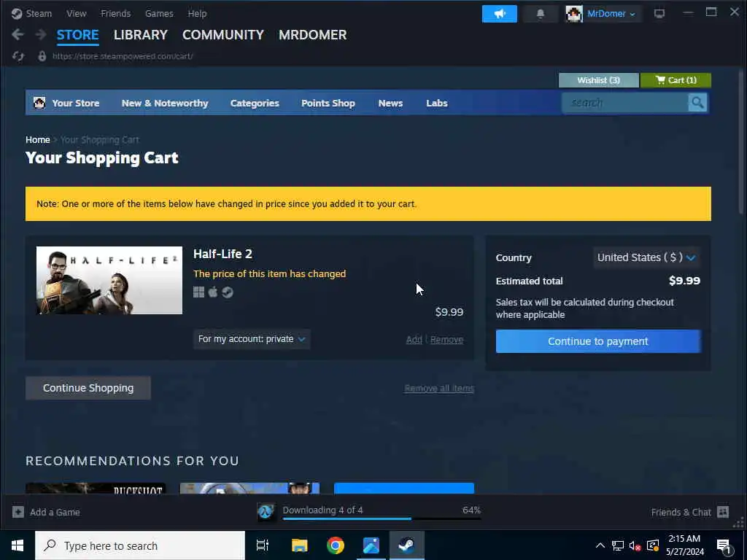747x560 pixels.
Task: Switch to the LIBRARY tab
Action: [x=141, y=35]
